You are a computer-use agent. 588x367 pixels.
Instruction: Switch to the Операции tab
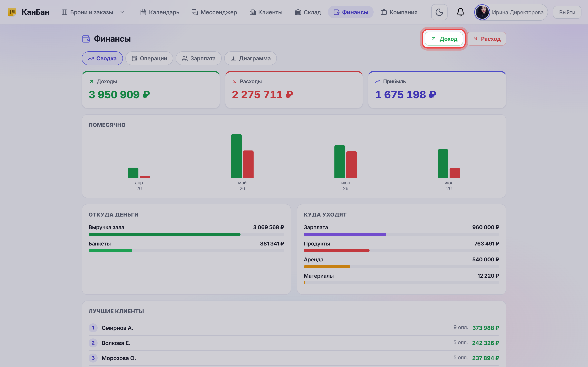[149, 58]
